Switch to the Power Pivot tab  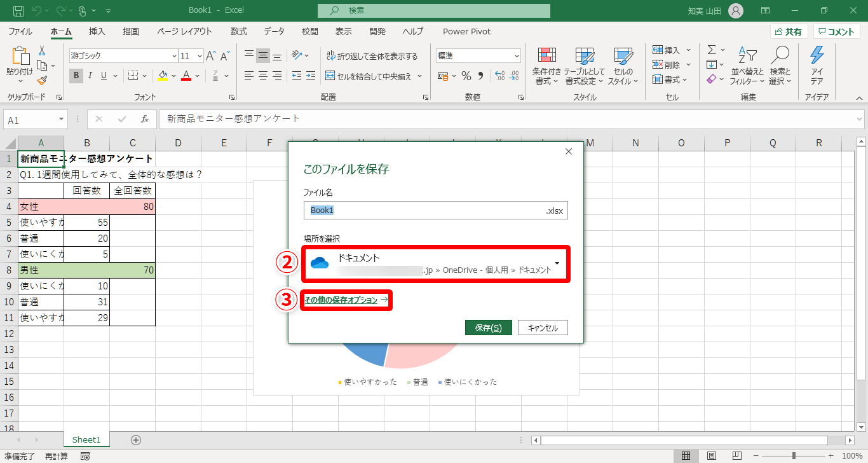click(467, 31)
